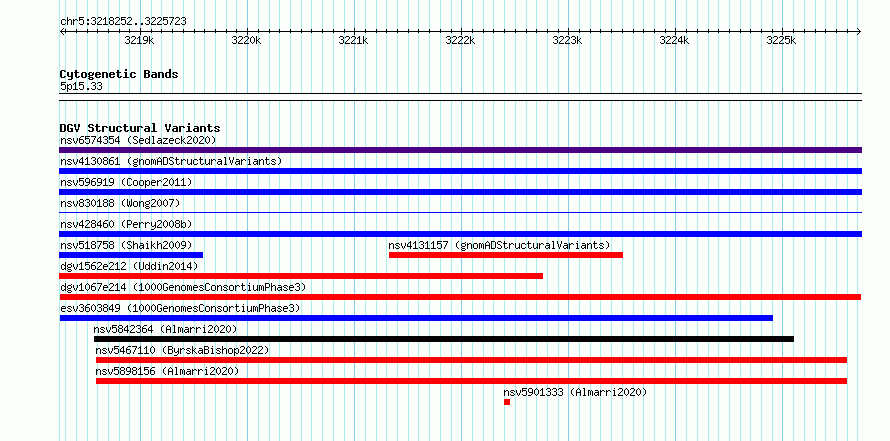Open nsv428460 (Perry2008b) label

point(126,224)
